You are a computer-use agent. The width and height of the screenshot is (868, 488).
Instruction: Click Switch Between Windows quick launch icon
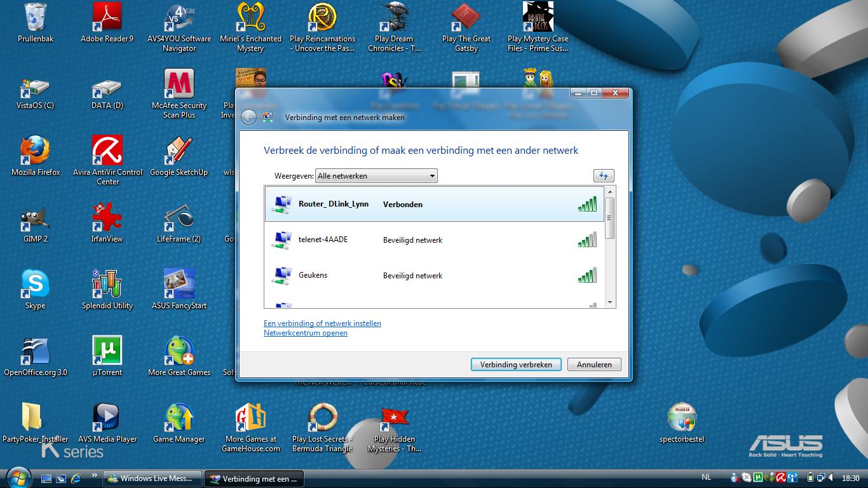point(61,478)
